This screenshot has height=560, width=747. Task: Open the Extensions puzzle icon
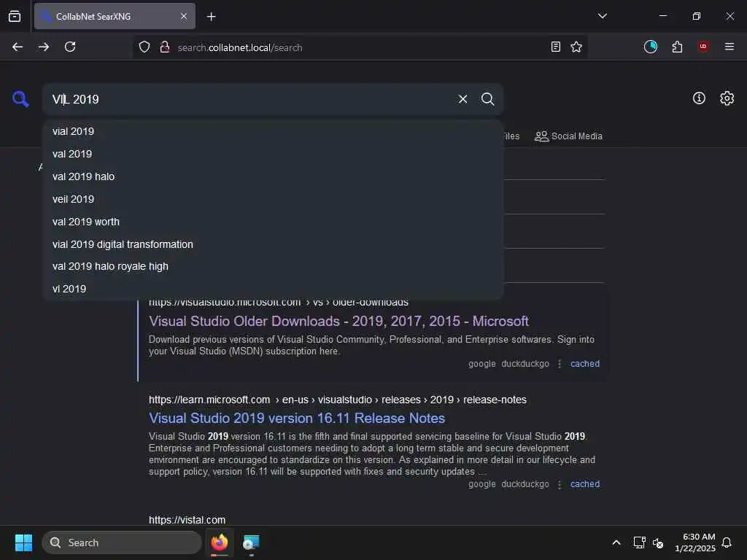point(677,47)
